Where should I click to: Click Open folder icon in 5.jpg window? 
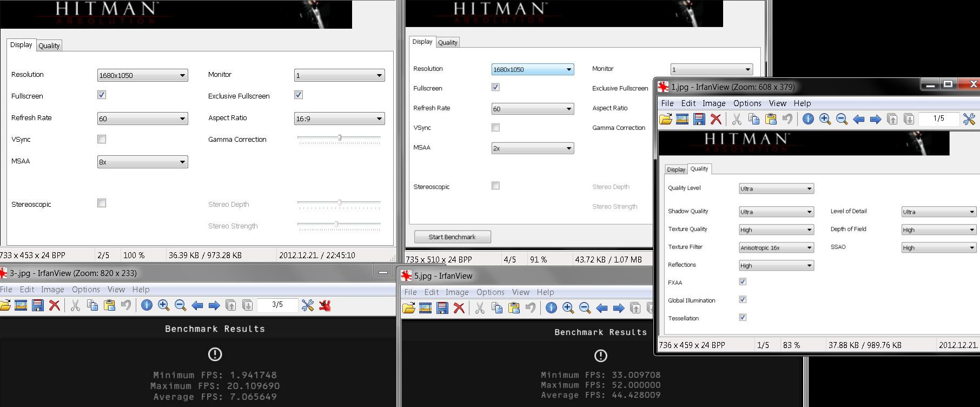(x=409, y=308)
